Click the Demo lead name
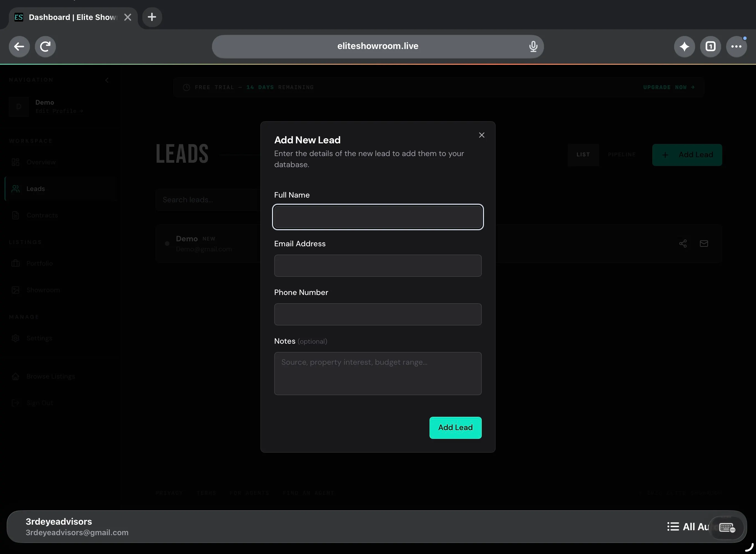Screen dimensions: 756x554 coord(187,239)
